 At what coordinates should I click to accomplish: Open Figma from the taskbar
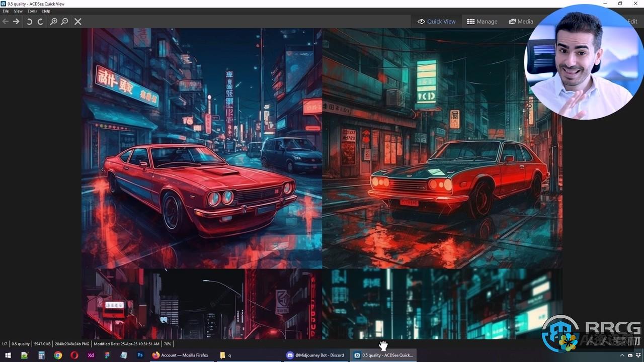[107, 355]
